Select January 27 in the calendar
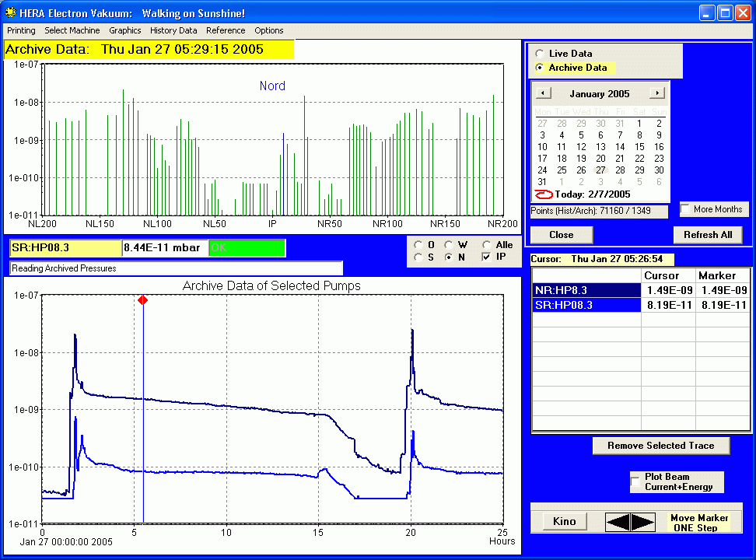The width and height of the screenshot is (756, 560). coord(600,170)
